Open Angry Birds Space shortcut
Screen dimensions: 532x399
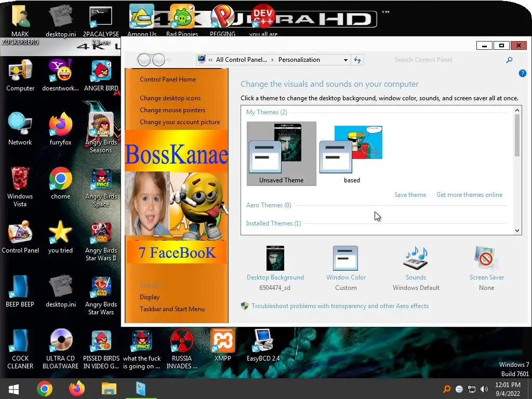click(x=101, y=187)
